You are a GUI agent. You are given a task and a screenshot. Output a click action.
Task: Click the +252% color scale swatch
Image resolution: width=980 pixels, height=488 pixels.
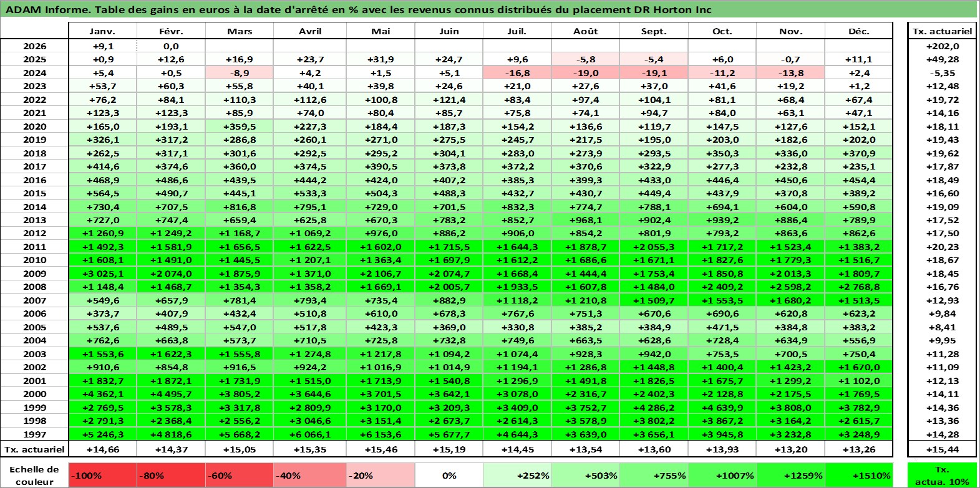517,475
